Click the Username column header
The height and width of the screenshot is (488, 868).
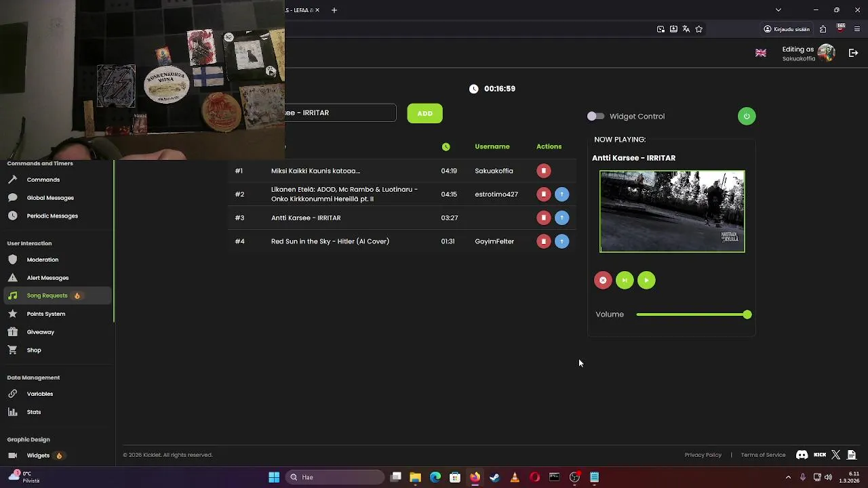pyautogui.click(x=492, y=146)
